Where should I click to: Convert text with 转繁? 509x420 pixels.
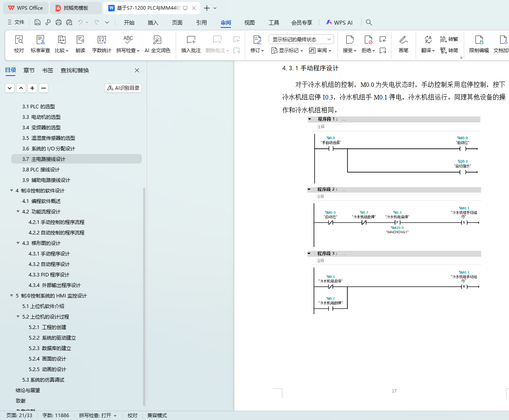tap(449, 39)
